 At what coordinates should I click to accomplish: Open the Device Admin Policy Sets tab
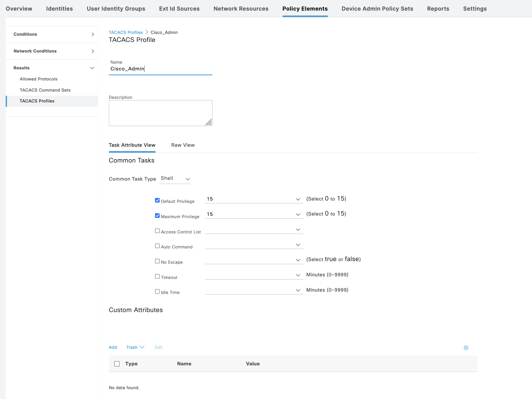click(x=377, y=9)
